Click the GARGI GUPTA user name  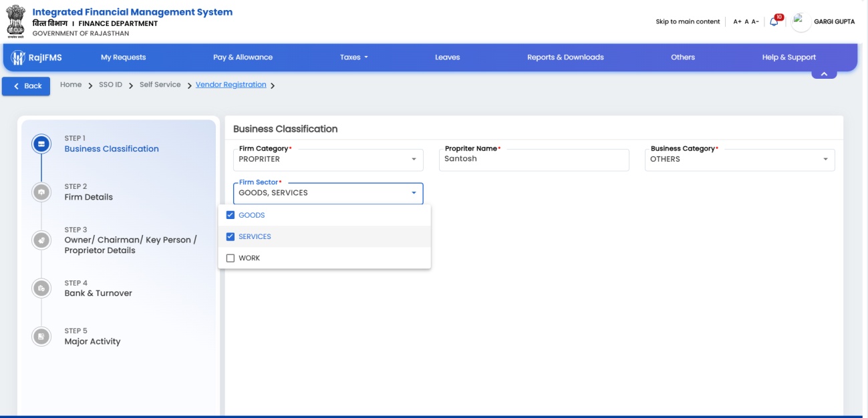point(834,21)
